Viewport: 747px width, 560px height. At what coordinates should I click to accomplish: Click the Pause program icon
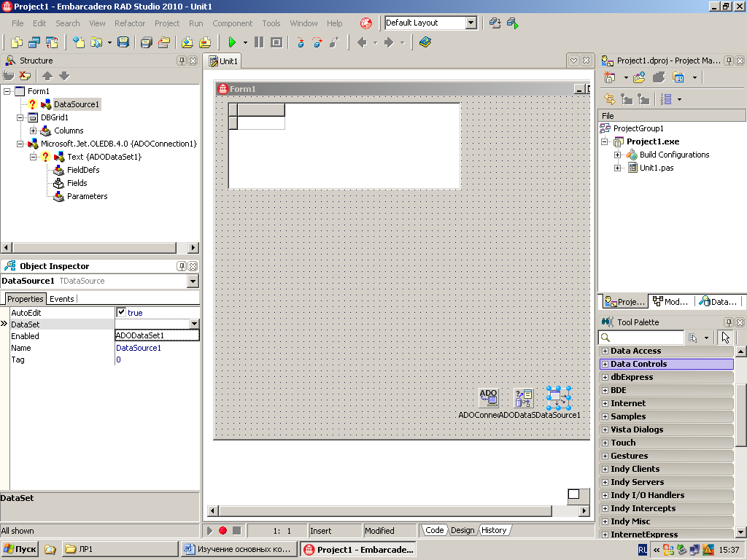click(x=259, y=42)
